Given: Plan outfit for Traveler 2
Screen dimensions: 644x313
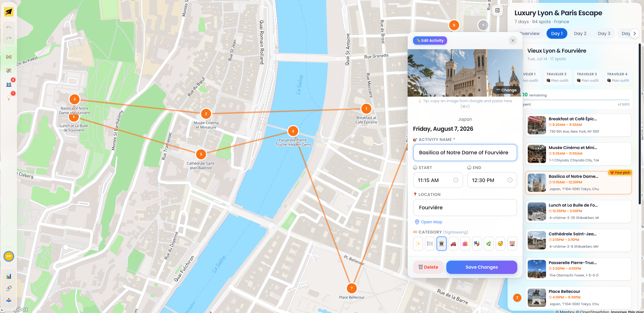Looking at the screenshot, I should 557,81.
